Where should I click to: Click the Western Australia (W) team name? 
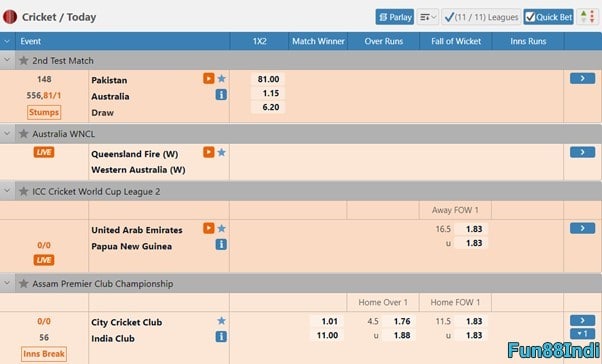tap(138, 170)
